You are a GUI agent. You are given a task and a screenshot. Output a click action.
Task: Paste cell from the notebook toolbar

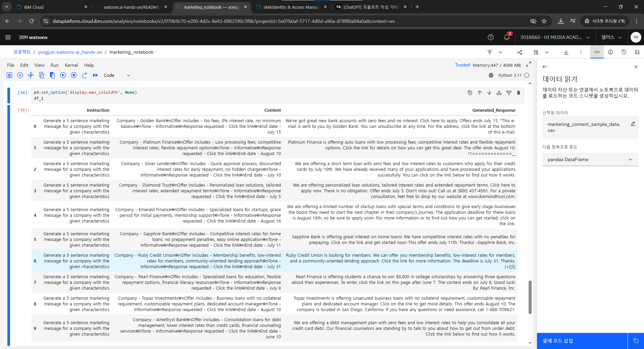(52, 75)
